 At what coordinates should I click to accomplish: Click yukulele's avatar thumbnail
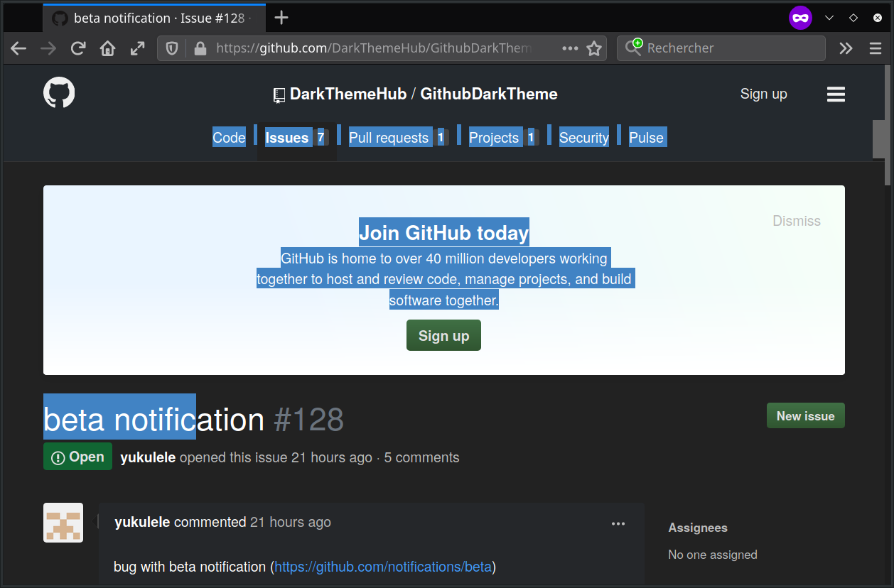coord(63,523)
